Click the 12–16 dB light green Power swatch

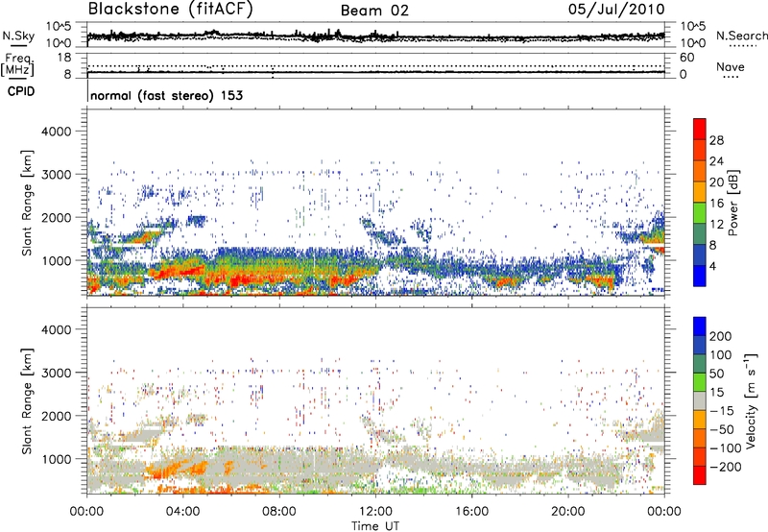pyautogui.click(x=700, y=213)
